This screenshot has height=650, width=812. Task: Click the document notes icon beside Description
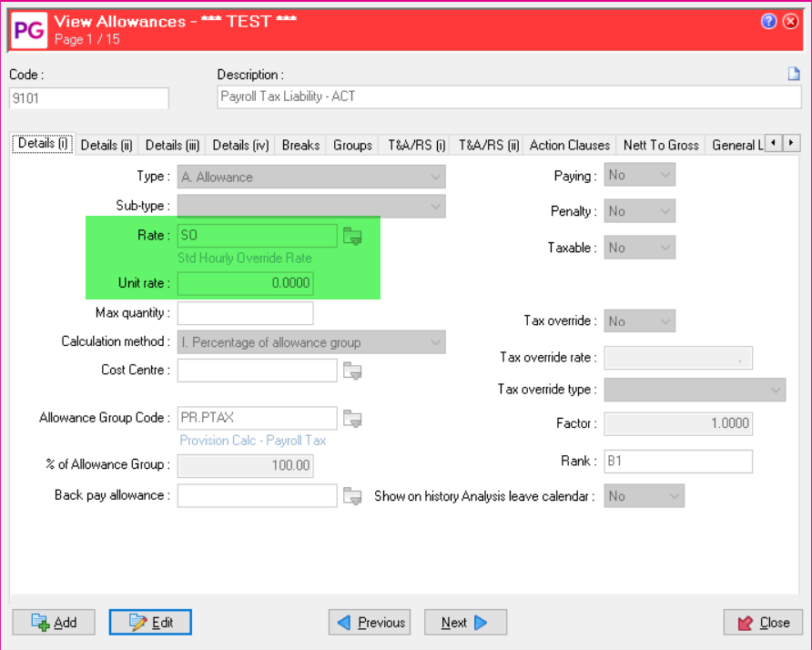[x=793, y=75]
